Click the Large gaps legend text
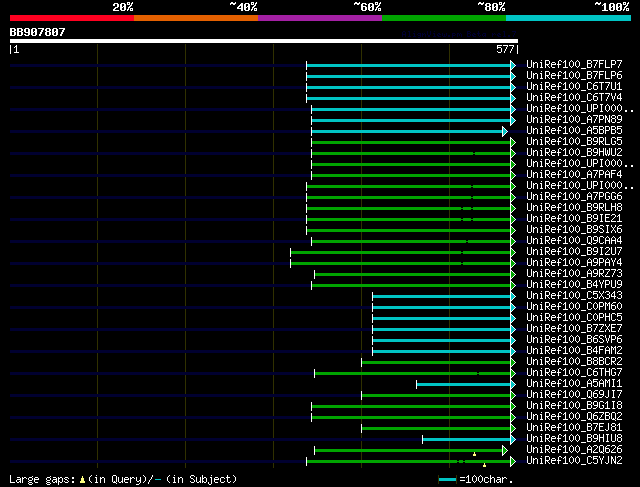640x487 pixels. coord(123,479)
